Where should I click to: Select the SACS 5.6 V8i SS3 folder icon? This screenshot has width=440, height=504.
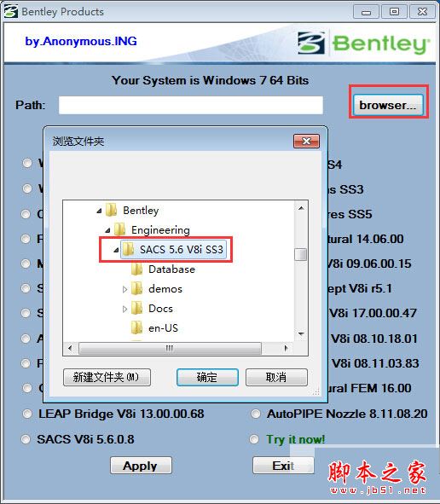pyautogui.click(x=129, y=249)
